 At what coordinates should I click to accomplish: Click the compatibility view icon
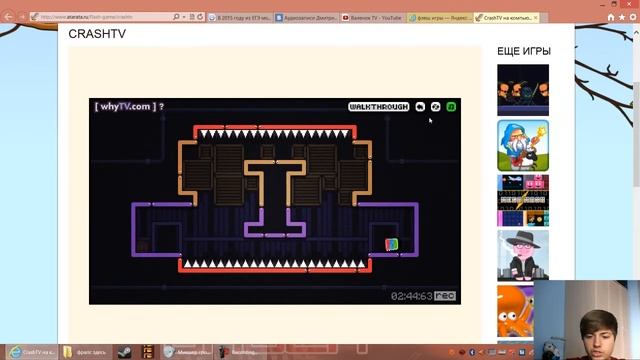click(x=192, y=17)
